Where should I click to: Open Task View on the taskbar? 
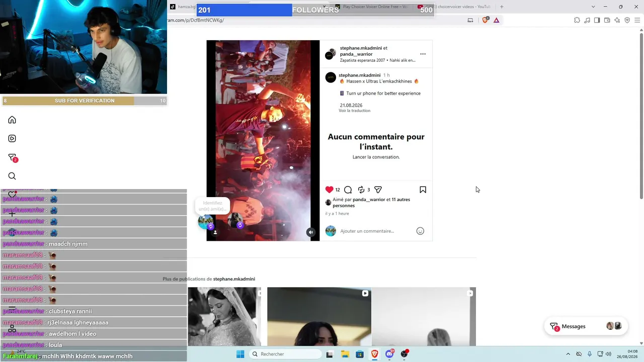[330, 354]
